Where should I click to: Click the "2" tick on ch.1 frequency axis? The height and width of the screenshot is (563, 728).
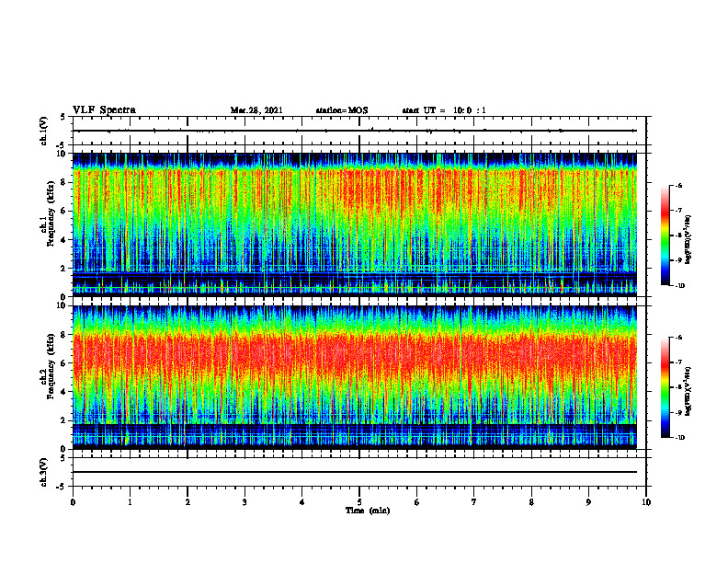coord(64,269)
